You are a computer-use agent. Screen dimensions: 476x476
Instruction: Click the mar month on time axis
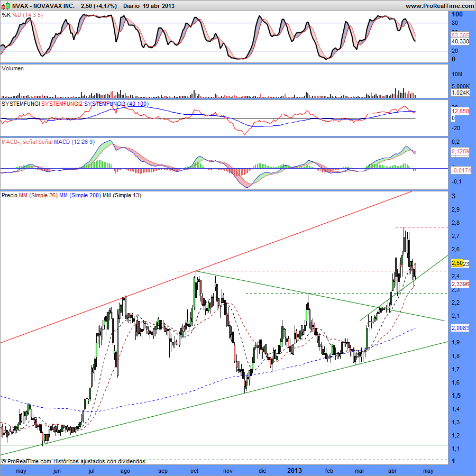pos(360,471)
